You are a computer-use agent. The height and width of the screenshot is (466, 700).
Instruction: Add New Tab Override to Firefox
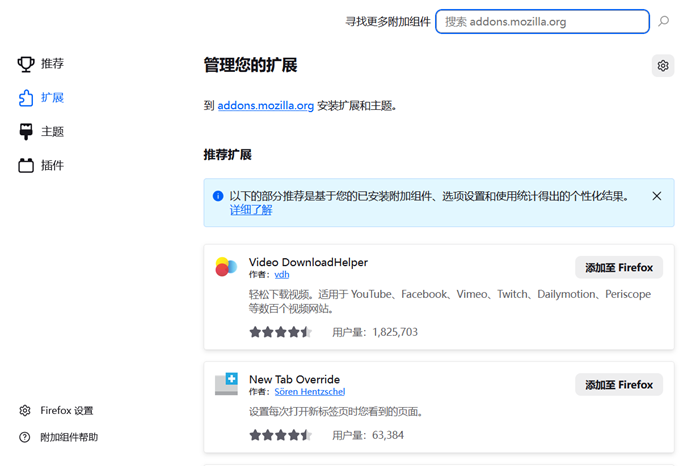[x=619, y=384]
